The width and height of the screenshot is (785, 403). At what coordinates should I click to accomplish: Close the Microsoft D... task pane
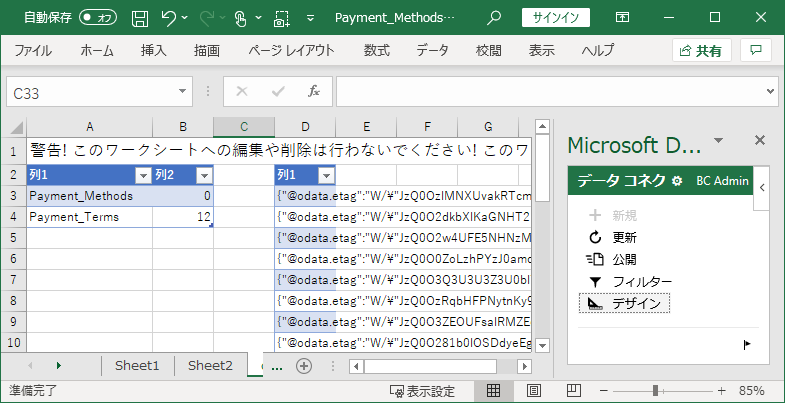pos(760,140)
